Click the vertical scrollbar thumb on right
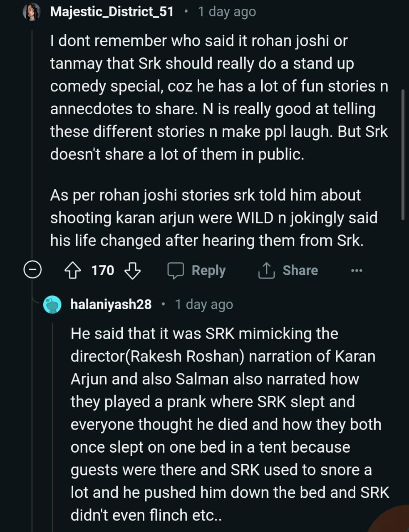Image resolution: width=409 pixels, height=532 pixels. [402, 154]
